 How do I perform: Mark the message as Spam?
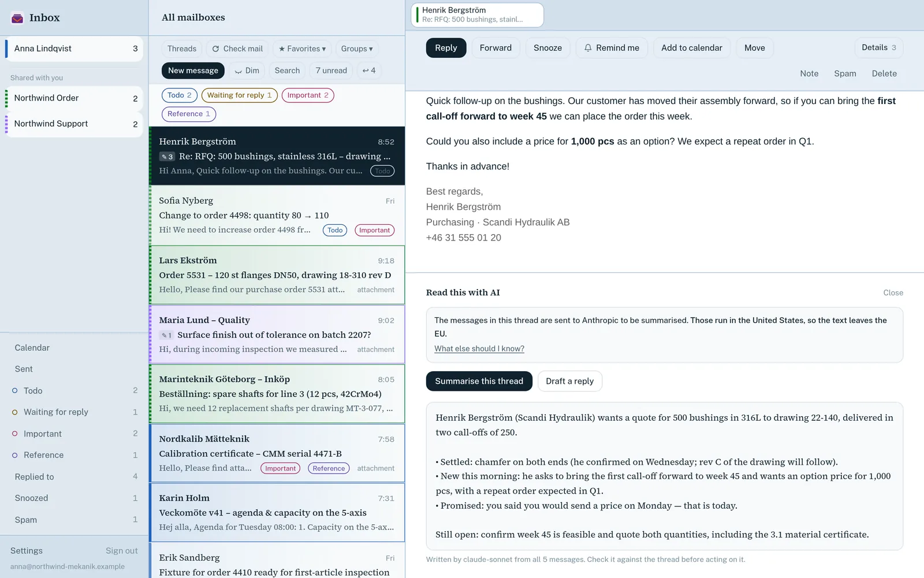click(x=845, y=74)
